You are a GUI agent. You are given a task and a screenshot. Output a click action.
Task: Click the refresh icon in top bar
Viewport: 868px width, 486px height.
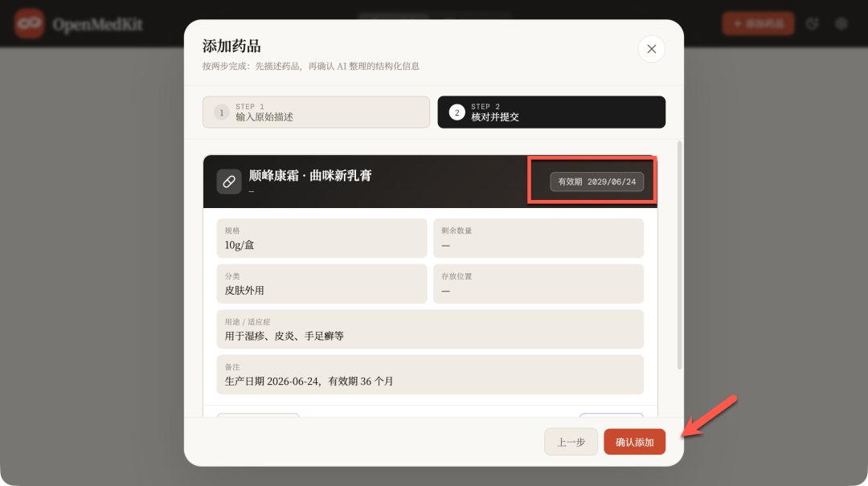(x=812, y=24)
